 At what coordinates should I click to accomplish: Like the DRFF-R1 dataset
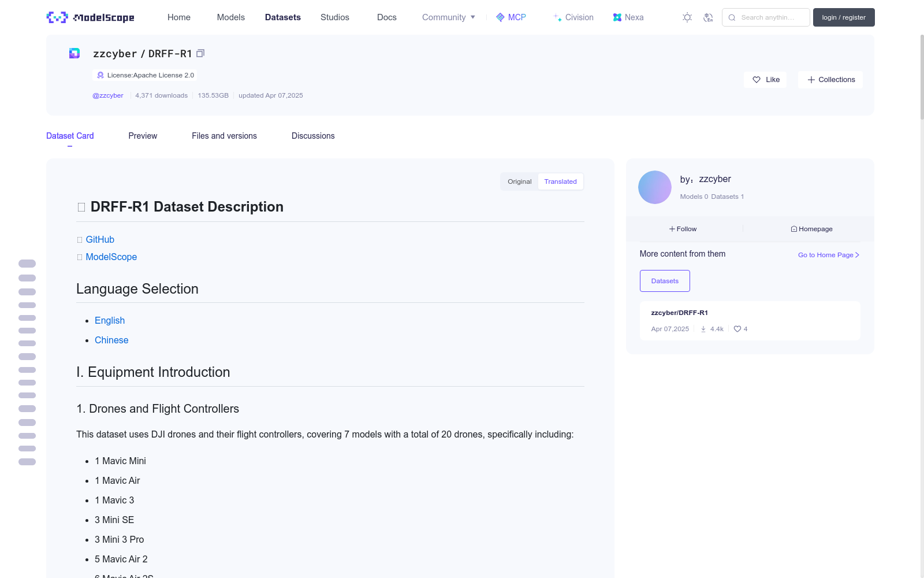pyautogui.click(x=765, y=80)
